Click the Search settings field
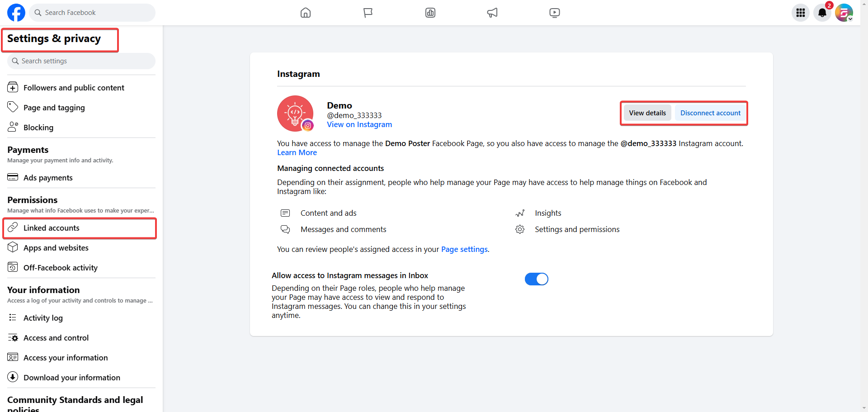This screenshot has width=868, height=412. coord(81,61)
